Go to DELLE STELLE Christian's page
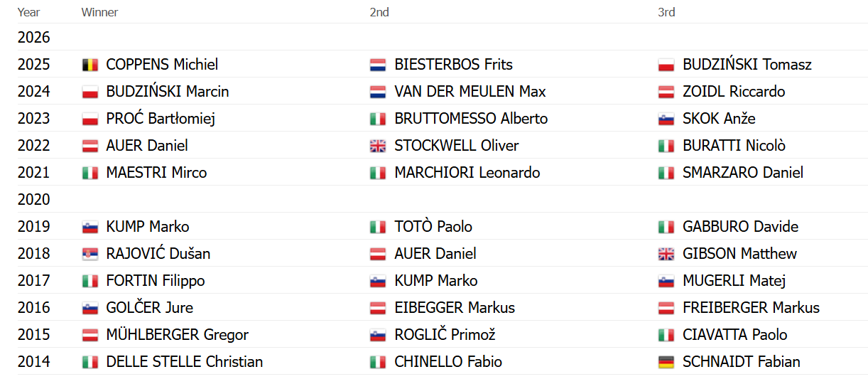This screenshot has height=384, width=868. click(x=184, y=362)
